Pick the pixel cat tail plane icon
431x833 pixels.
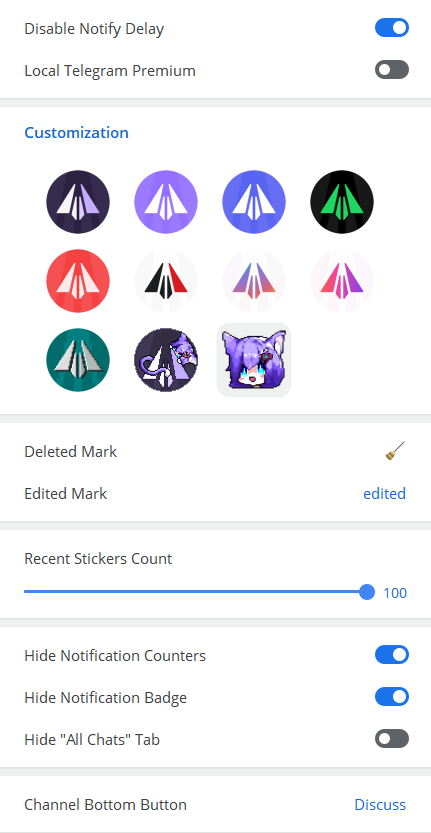tap(166, 360)
